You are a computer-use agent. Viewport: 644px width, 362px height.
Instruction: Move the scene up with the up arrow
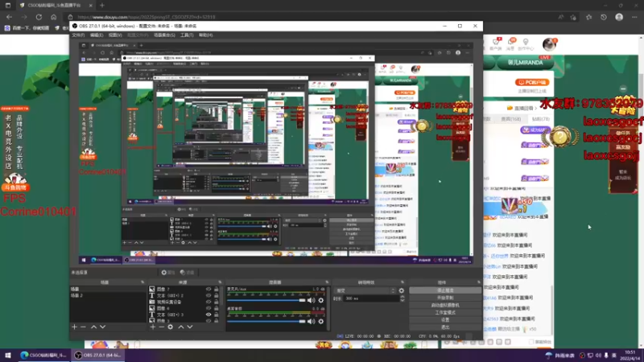point(93,327)
